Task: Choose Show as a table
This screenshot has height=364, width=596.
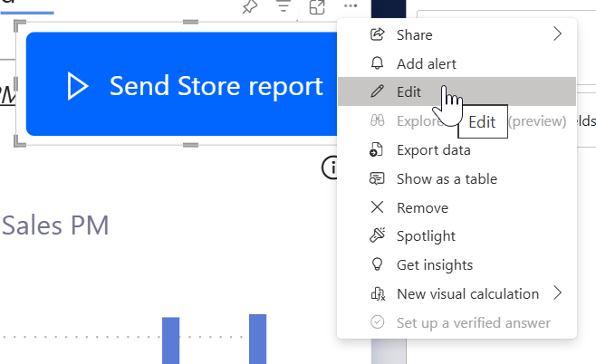Action: point(446,178)
